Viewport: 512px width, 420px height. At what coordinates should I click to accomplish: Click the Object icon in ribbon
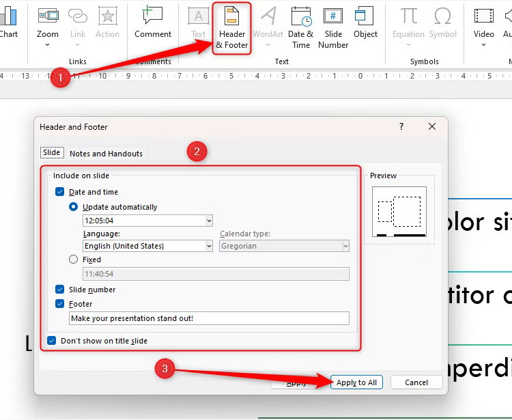pos(365,23)
